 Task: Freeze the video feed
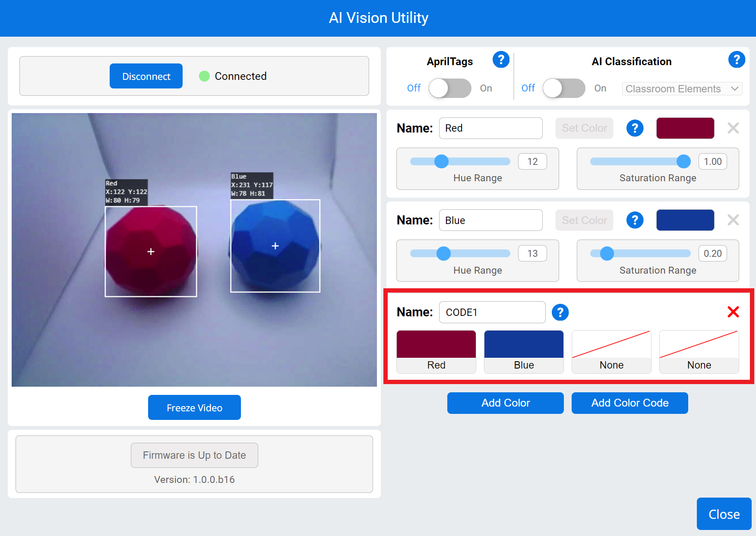[x=194, y=407]
